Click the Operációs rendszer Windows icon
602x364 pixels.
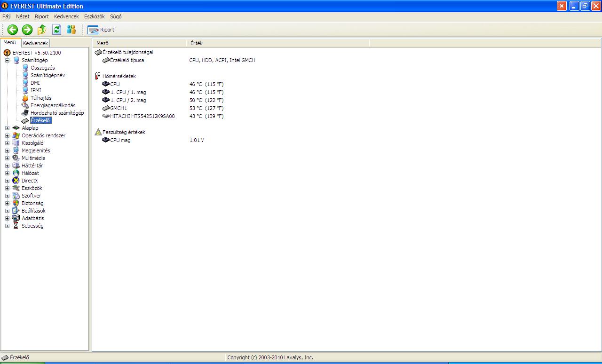pos(16,135)
